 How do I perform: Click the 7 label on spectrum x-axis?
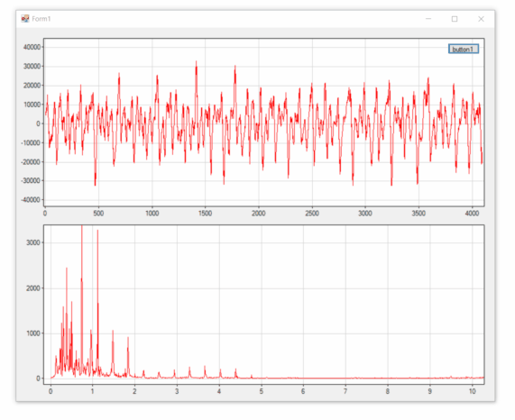click(x=345, y=391)
